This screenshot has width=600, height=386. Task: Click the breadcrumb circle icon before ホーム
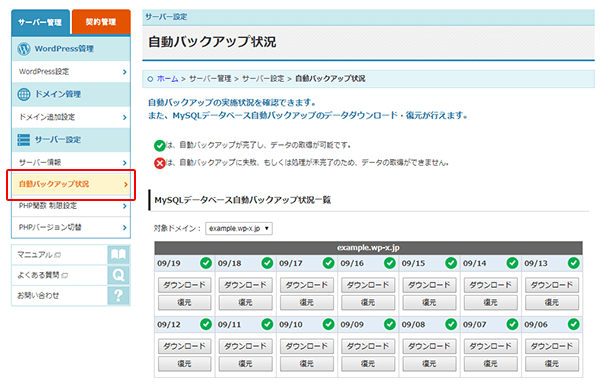click(x=150, y=79)
